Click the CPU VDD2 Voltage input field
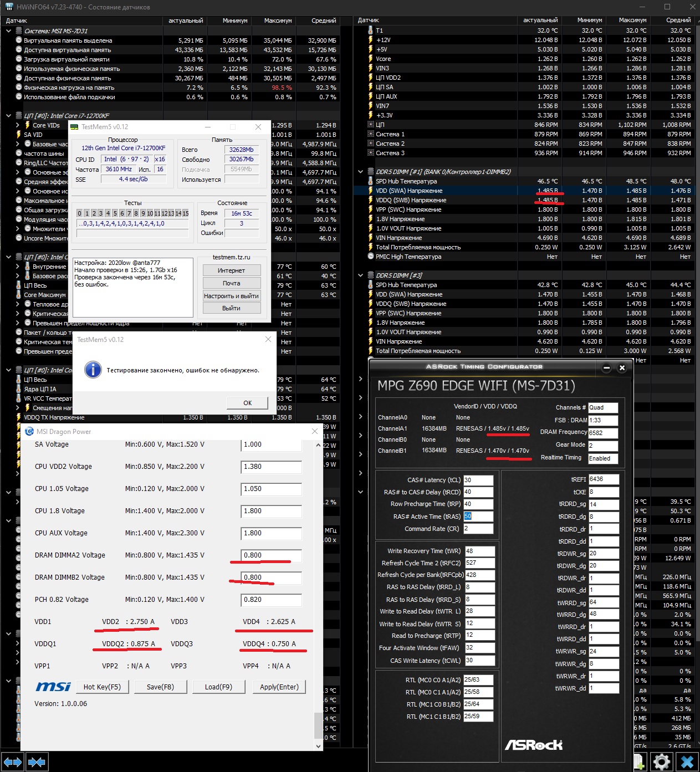This screenshot has height=772, width=700. coord(272,467)
